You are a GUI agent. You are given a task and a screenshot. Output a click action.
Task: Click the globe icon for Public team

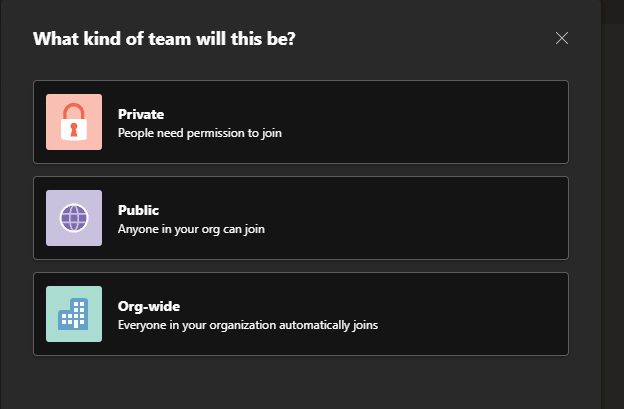[x=73, y=218]
